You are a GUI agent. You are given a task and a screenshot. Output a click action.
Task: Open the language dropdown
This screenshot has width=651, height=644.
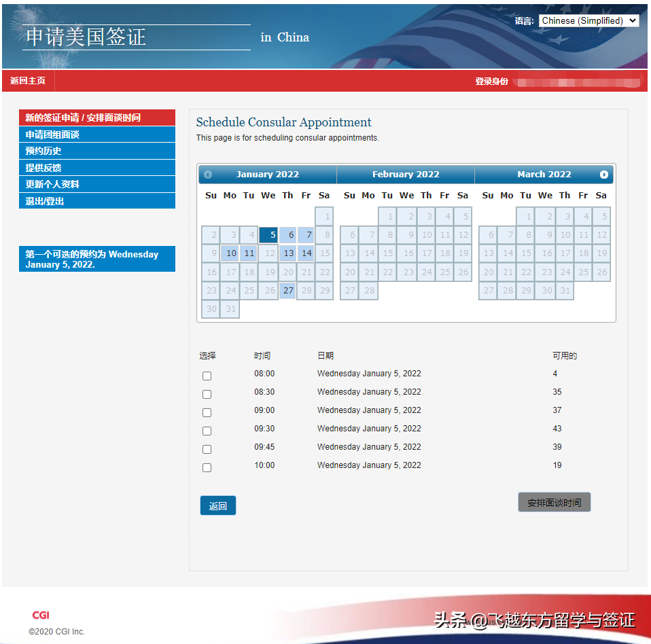tap(588, 20)
